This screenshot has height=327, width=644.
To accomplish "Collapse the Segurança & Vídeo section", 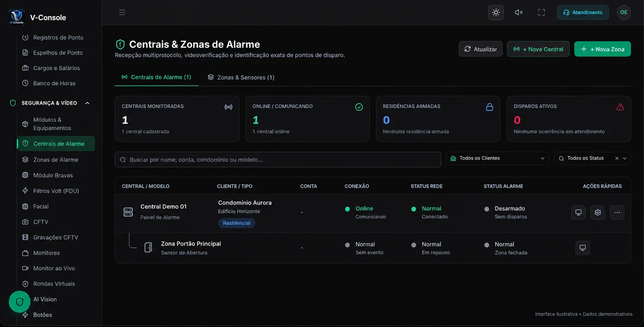I will [50, 103].
